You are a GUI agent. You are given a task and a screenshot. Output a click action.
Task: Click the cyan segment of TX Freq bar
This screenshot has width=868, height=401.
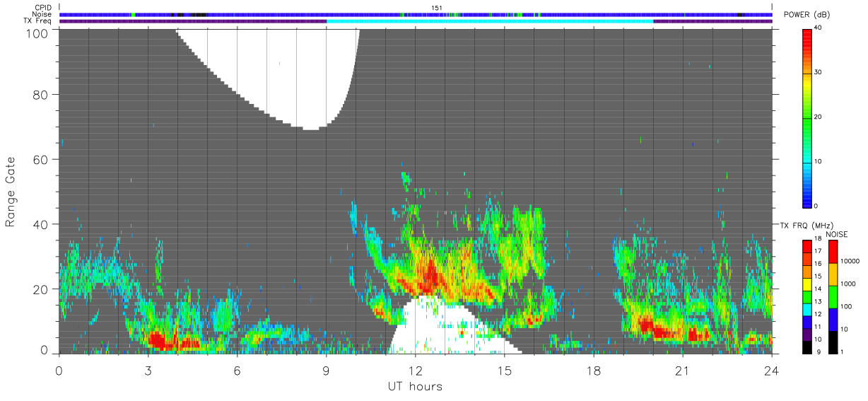490,21
